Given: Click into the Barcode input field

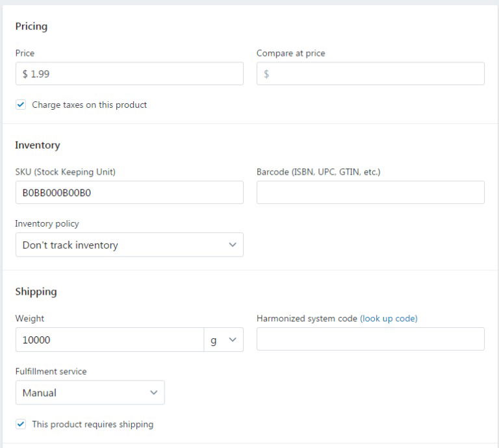Looking at the screenshot, I should [370, 192].
